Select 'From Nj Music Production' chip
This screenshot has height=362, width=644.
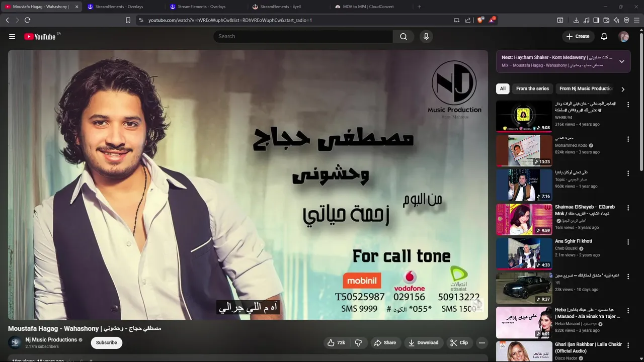585,88
